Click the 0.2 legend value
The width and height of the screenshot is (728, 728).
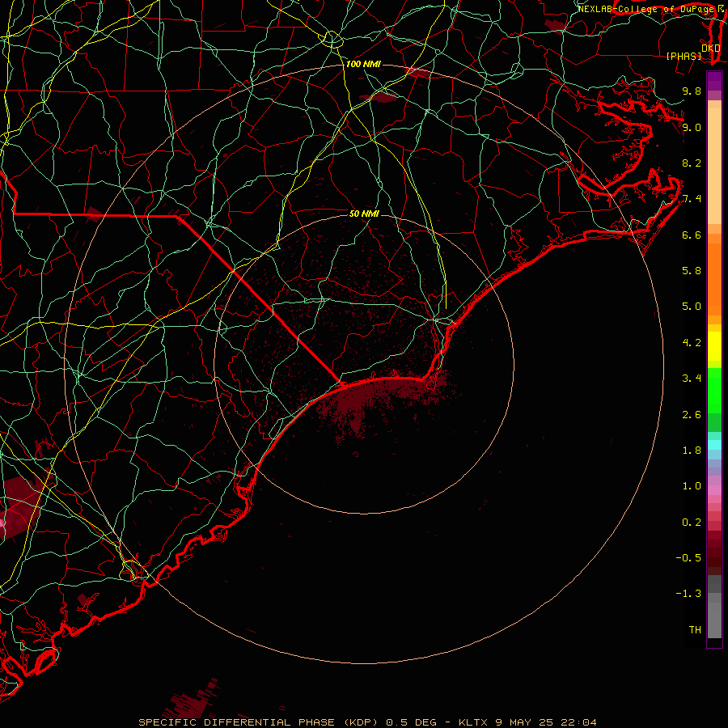pyautogui.click(x=692, y=523)
